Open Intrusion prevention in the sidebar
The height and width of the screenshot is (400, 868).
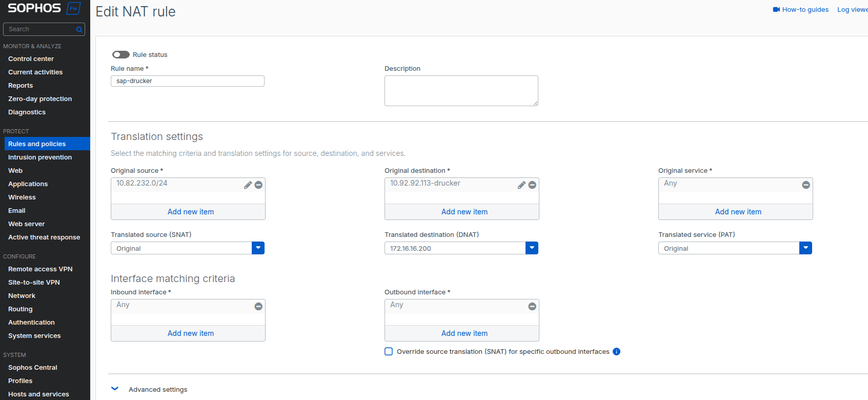pos(40,157)
